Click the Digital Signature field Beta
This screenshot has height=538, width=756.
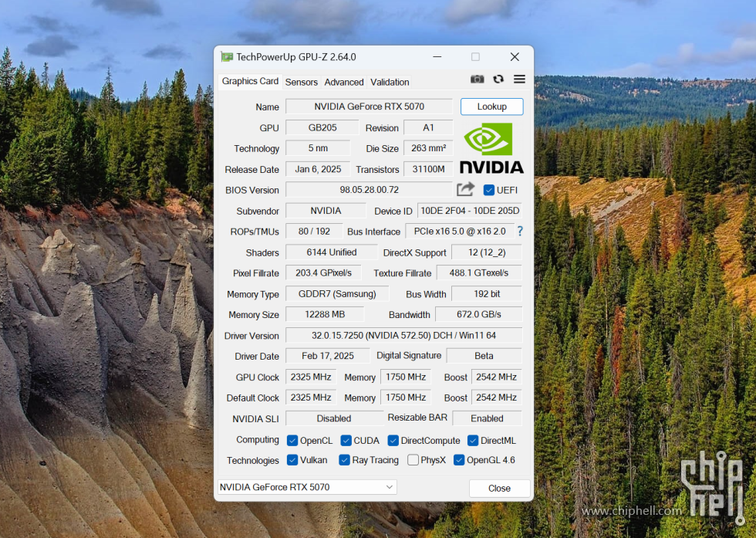484,356
